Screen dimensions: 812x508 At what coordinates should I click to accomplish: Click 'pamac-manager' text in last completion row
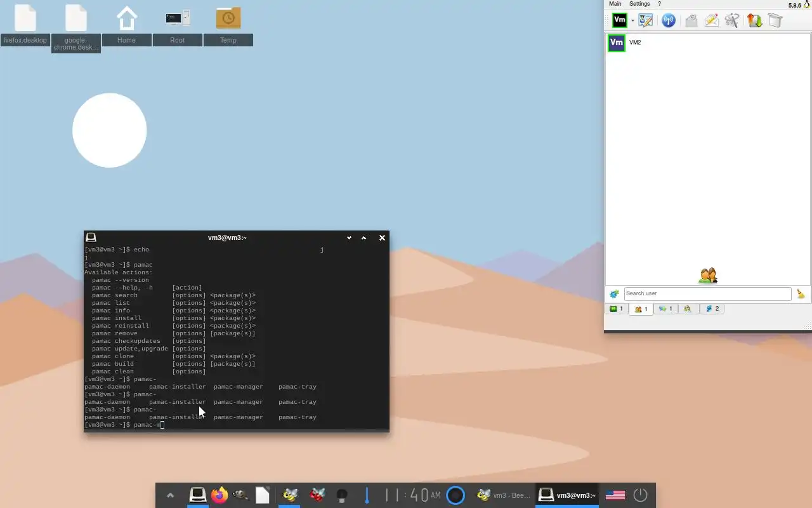tap(239, 417)
